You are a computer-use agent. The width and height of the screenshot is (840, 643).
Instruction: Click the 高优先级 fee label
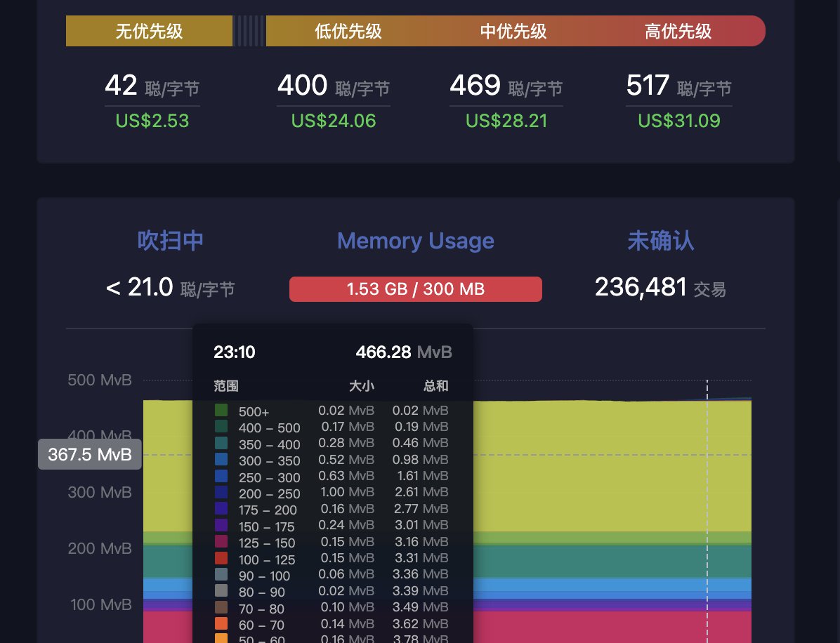coord(678,31)
